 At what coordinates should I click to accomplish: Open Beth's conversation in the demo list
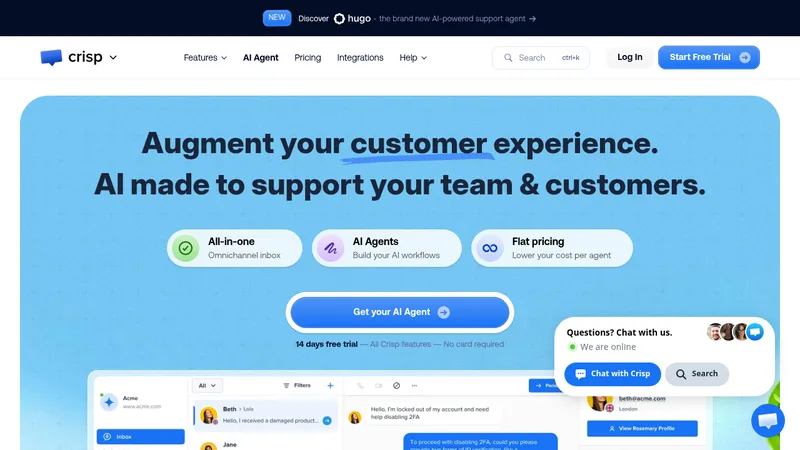point(265,415)
